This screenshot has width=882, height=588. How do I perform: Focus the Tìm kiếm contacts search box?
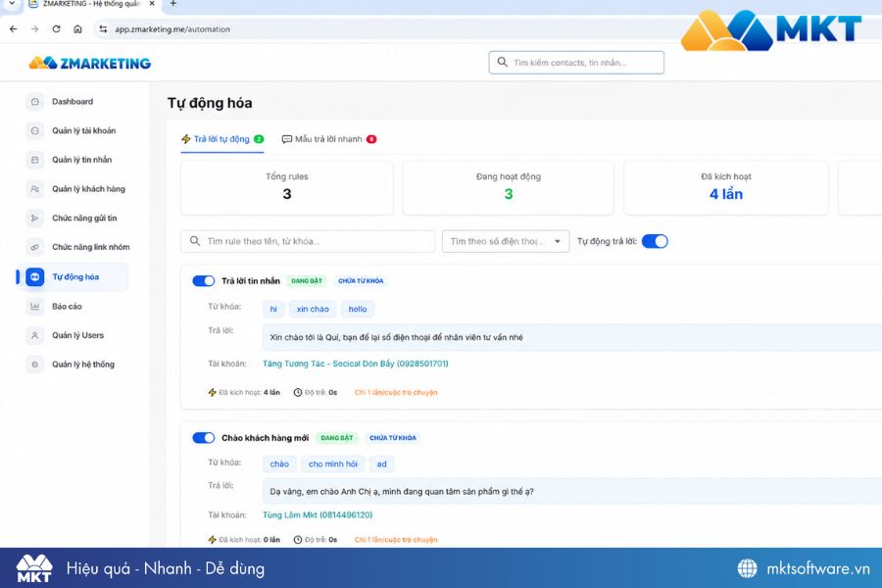coord(576,63)
